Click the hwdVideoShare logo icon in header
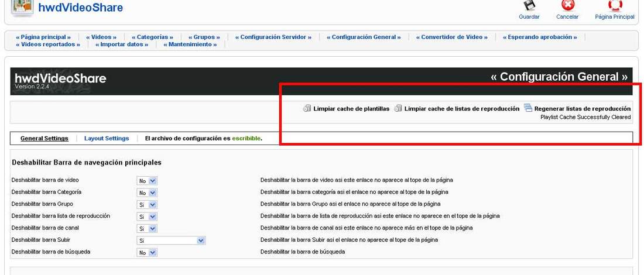 click(22, 8)
